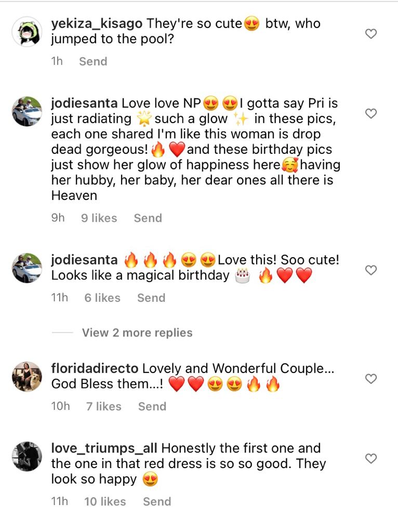This screenshot has height=532, width=398.
Task: Send yekiza_kisago's comment
Action: click(93, 61)
